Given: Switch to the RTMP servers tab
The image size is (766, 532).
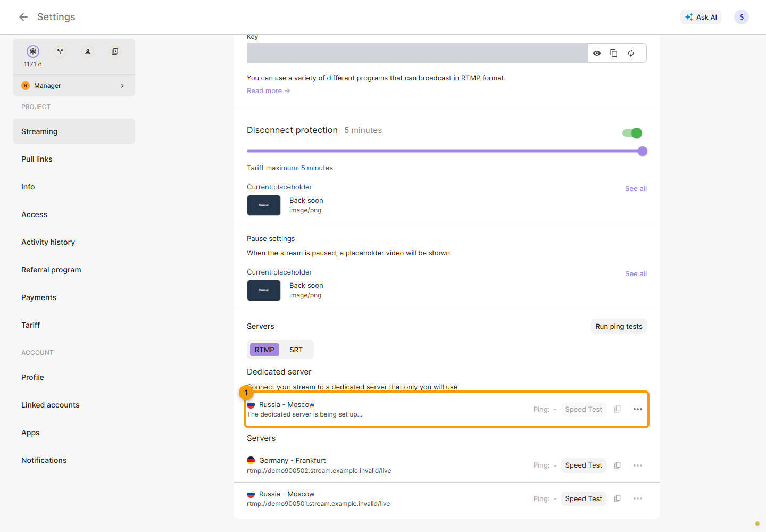Looking at the screenshot, I should pos(264,350).
